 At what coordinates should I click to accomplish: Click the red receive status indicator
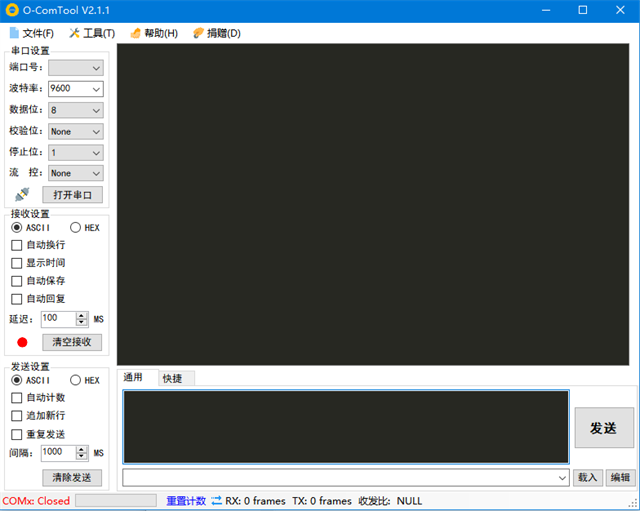click(x=22, y=342)
